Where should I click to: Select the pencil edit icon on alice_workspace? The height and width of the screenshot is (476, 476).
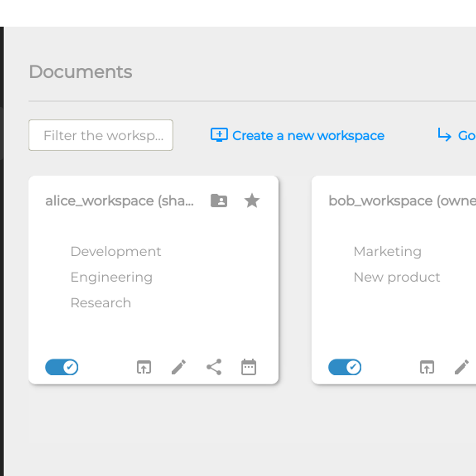click(x=179, y=367)
